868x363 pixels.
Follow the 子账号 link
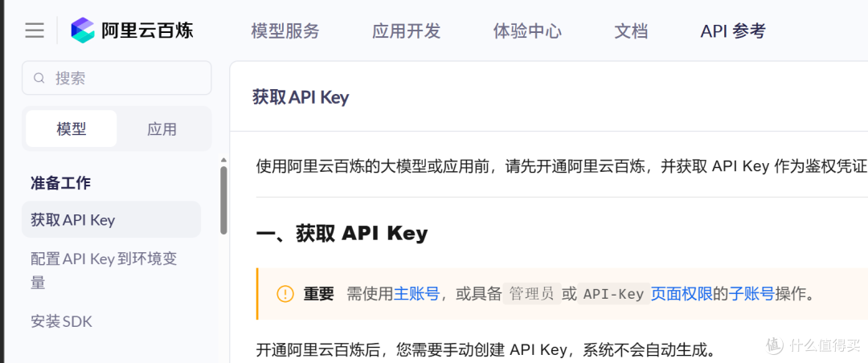tap(751, 294)
